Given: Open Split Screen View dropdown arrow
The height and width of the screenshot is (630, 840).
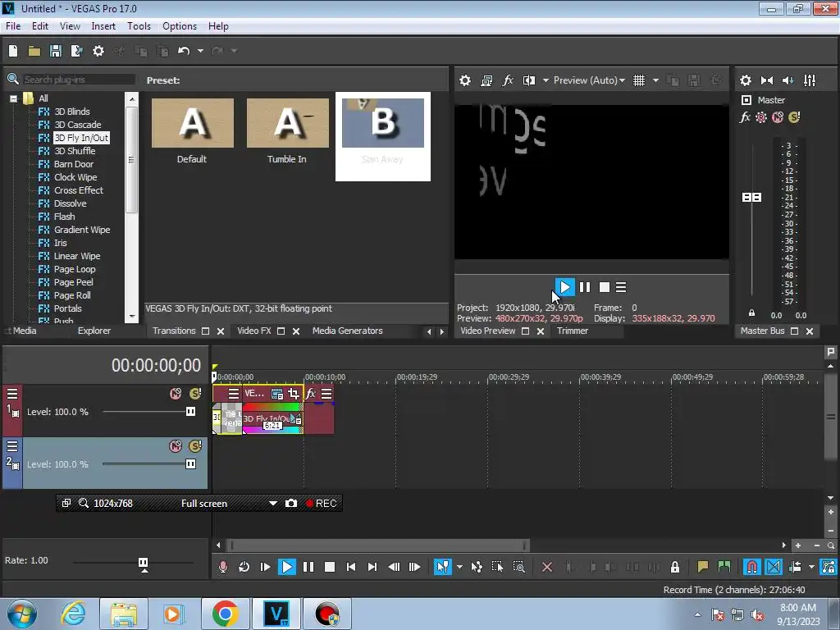Looking at the screenshot, I should click(546, 80).
